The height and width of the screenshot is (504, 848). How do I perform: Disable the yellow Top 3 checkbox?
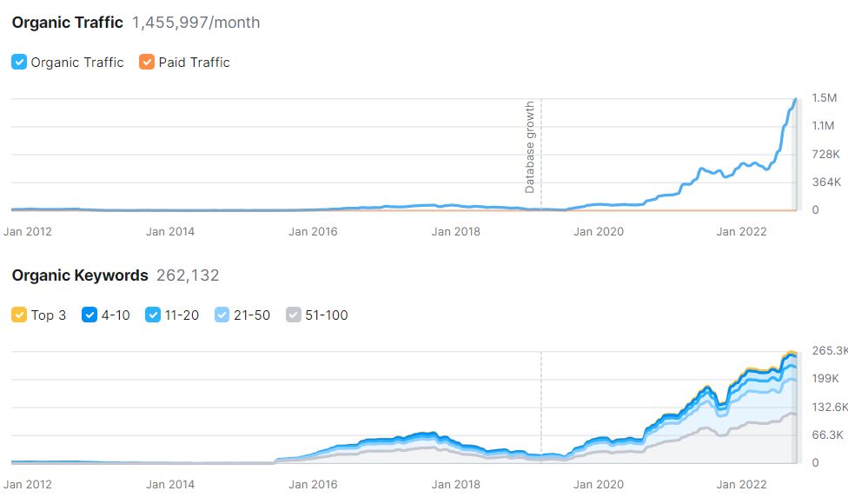[19, 315]
